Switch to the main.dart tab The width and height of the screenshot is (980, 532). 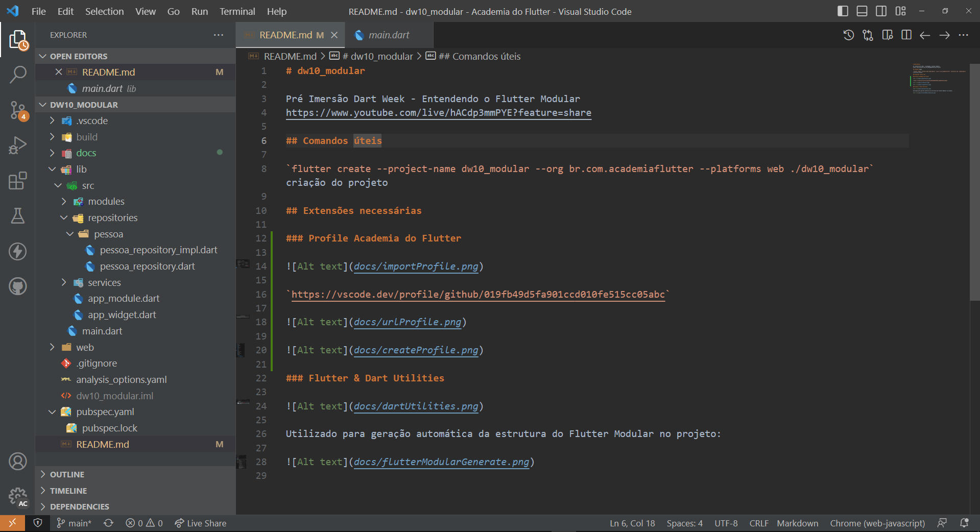[x=389, y=35]
